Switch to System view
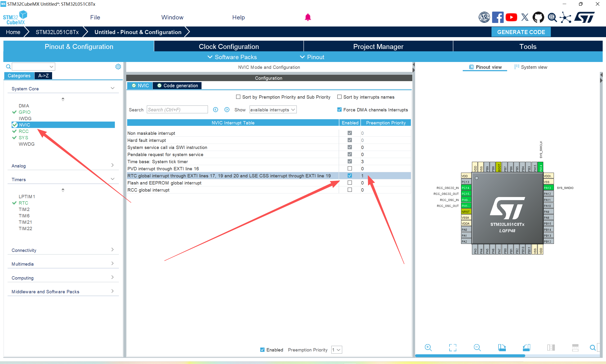The image size is (606, 364). (531, 67)
